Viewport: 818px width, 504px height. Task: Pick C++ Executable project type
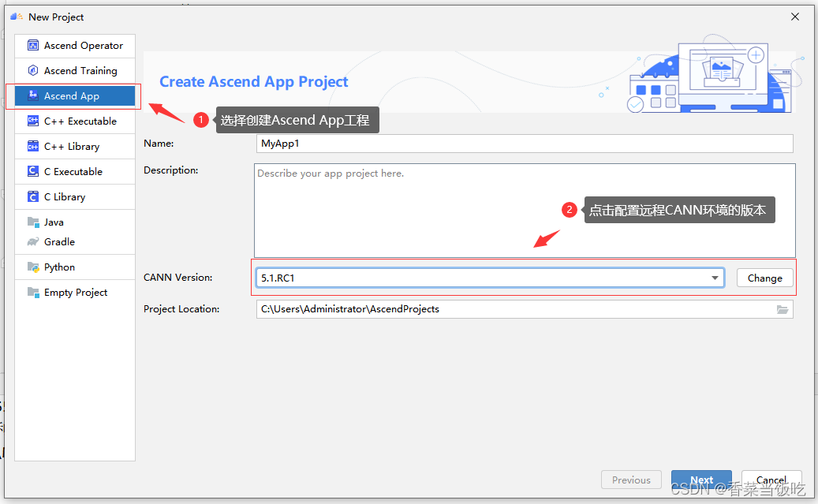coord(75,121)
